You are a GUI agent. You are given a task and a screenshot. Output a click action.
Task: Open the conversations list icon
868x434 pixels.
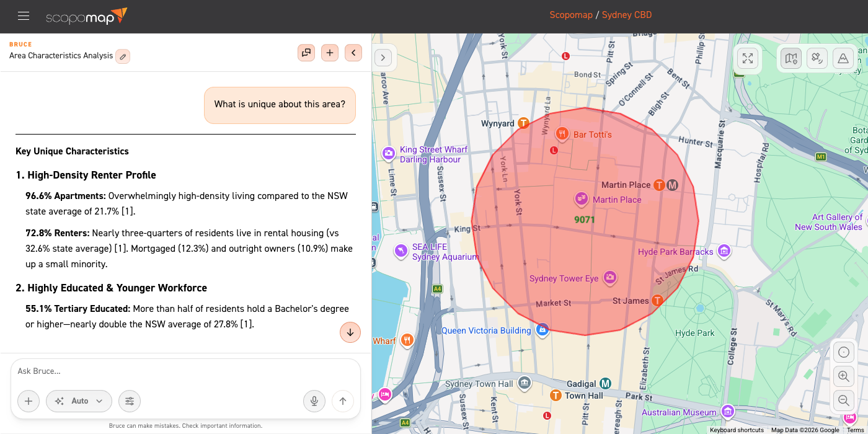point(306,53)
